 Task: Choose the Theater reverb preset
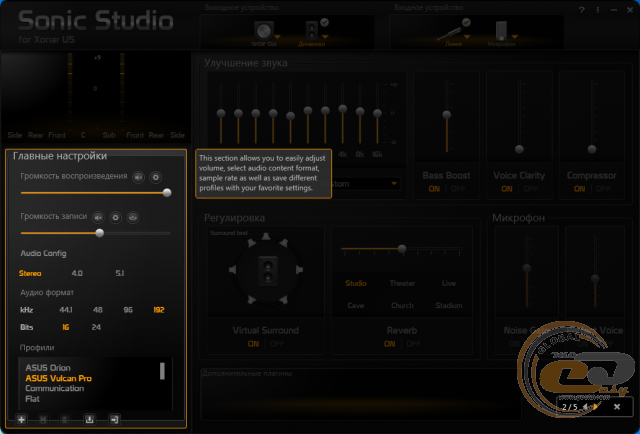pos(402,283)
